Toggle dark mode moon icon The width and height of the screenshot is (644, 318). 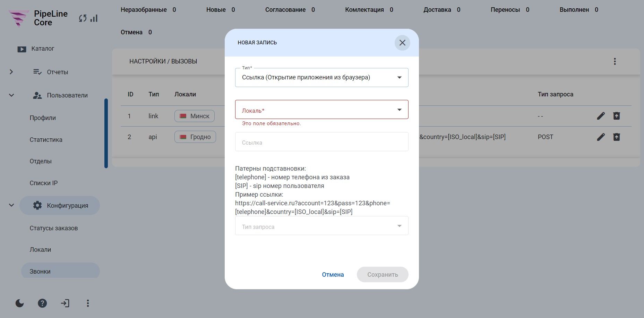(x=20, y=303)
